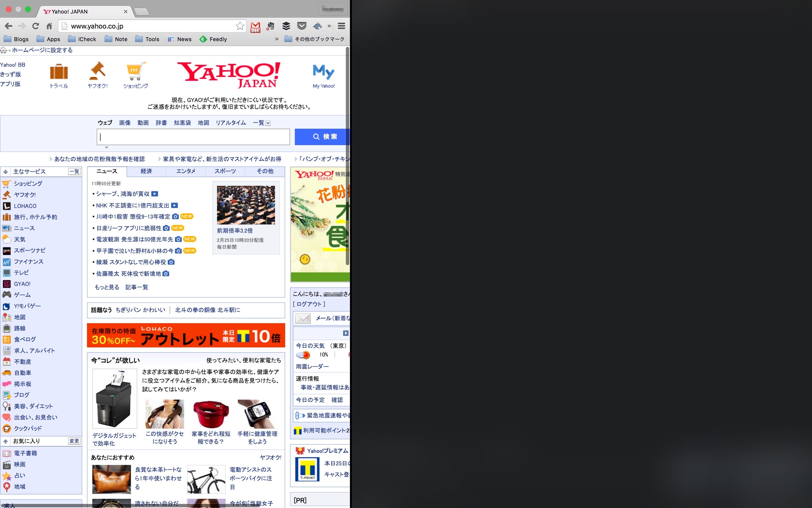Image resolution: width=812 pixels, height=508 pixels.
Task: Switch to the その他 news tab
Action: pos(265,171)
